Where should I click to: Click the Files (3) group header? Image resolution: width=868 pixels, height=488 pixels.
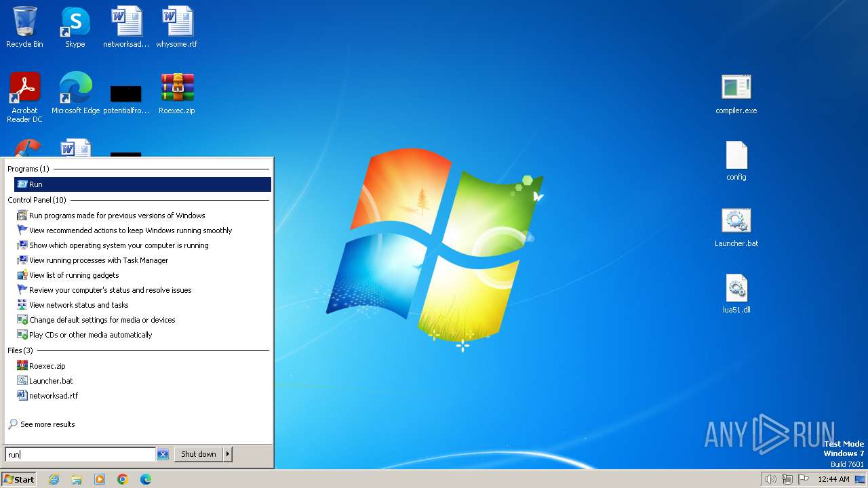[20, 350]
